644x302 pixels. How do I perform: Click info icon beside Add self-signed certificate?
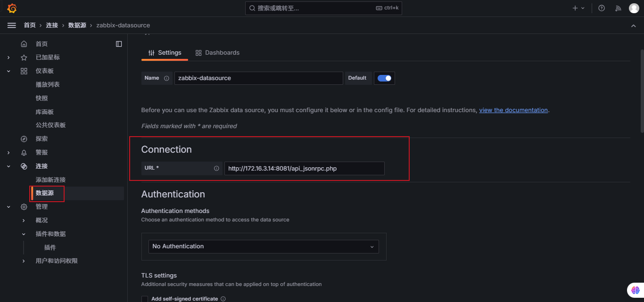[x=223, y=299]
